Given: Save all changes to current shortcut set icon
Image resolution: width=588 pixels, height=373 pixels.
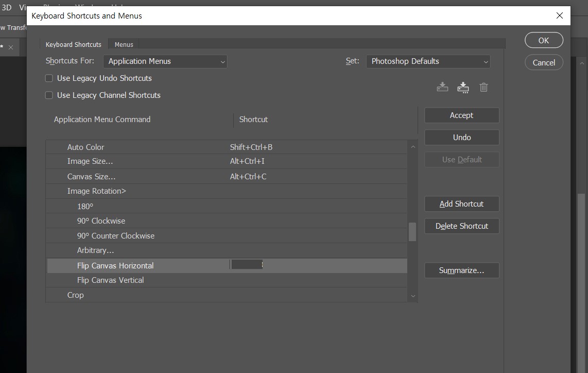Looking at the screenshot, I should [442, 87].
